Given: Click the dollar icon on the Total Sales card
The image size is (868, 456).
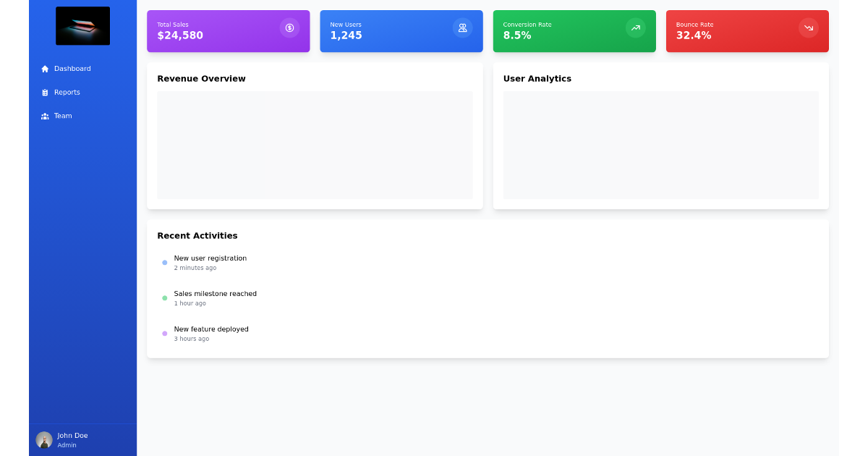Looking at the screenshot, I should pyautogui.click(x=289, y=28).
